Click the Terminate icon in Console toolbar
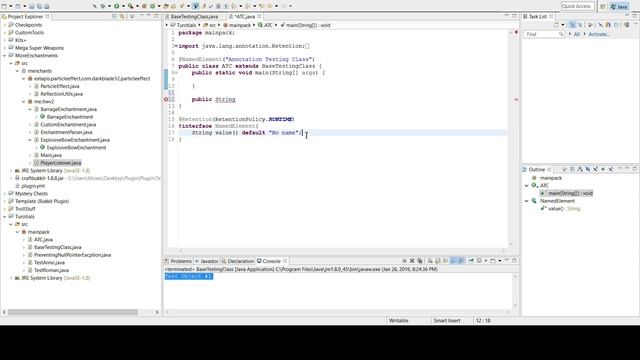 click(x=404, y=260)
